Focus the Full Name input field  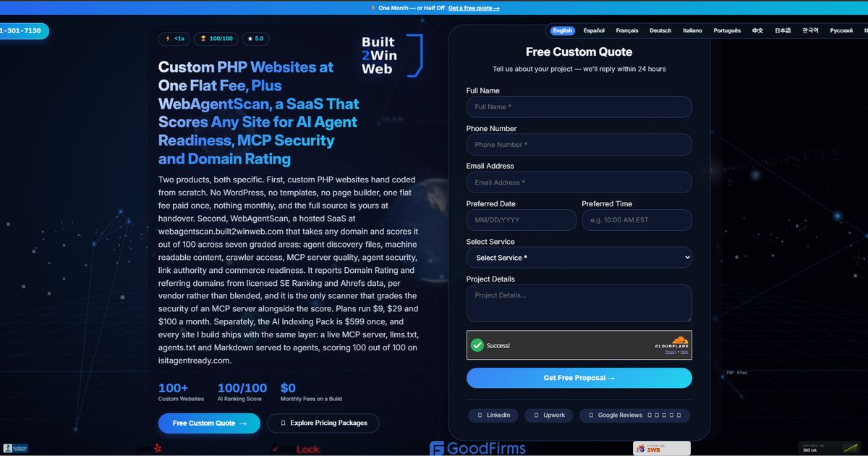pos(579,107)
